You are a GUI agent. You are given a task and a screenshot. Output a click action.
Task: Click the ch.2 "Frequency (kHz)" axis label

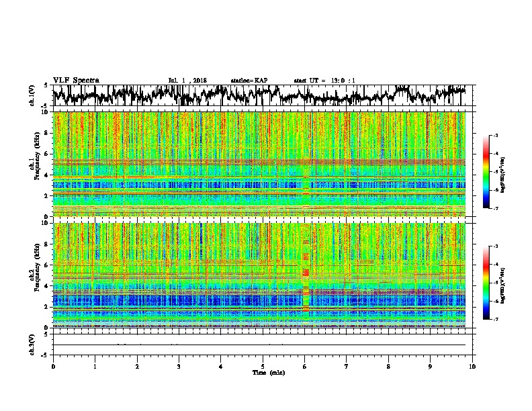point(37,267)
